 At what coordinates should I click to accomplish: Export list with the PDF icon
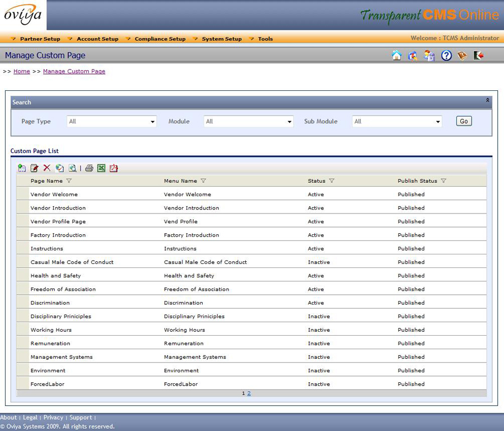(114, 168)
